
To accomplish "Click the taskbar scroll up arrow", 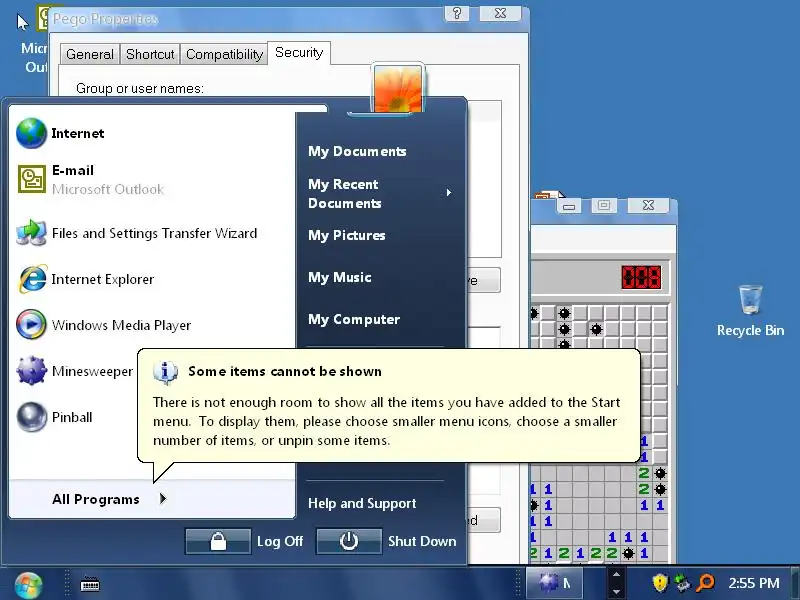I will (x=616, y=574).
